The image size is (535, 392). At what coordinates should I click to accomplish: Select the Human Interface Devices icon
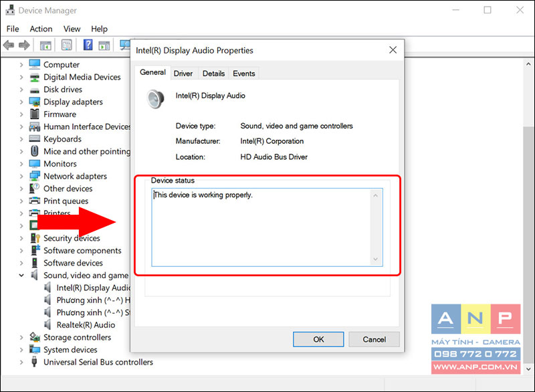coord(35,126)
